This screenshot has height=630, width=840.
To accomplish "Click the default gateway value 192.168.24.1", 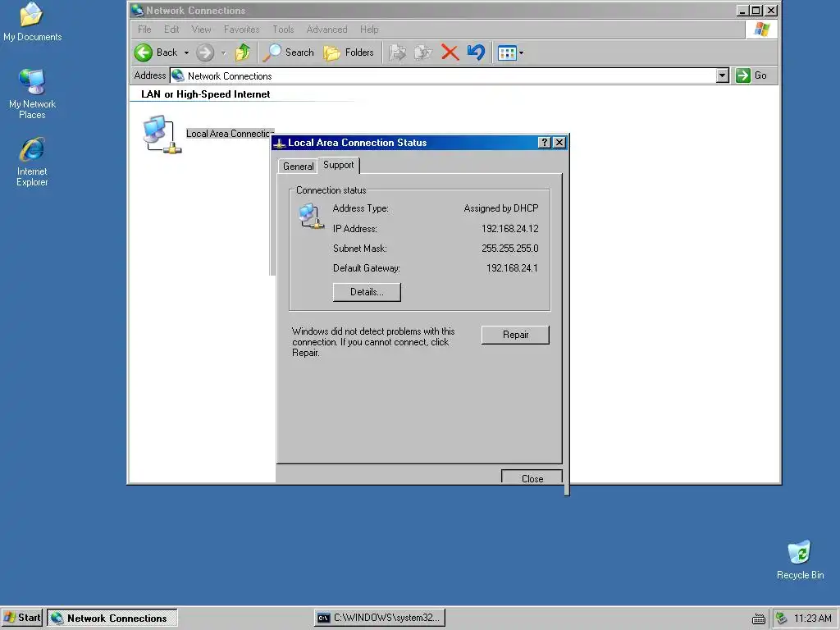I will click(x=512, y=268).
